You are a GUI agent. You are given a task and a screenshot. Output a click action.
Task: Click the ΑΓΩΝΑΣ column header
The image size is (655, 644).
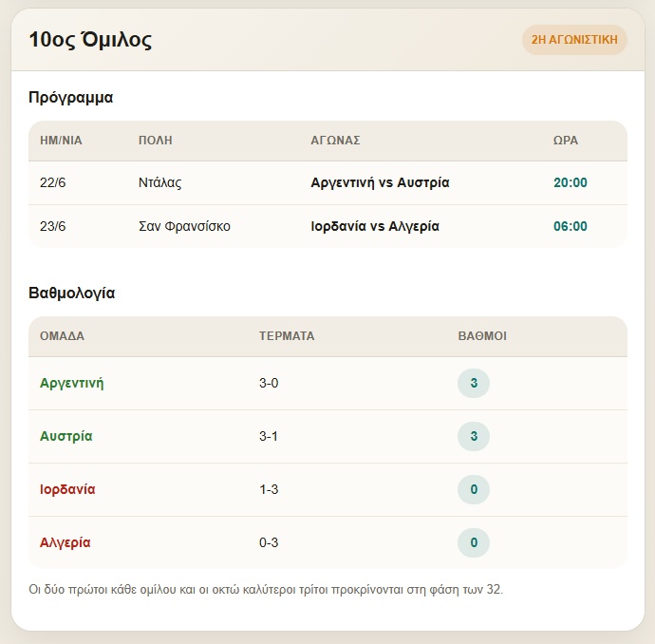[335, 141]
